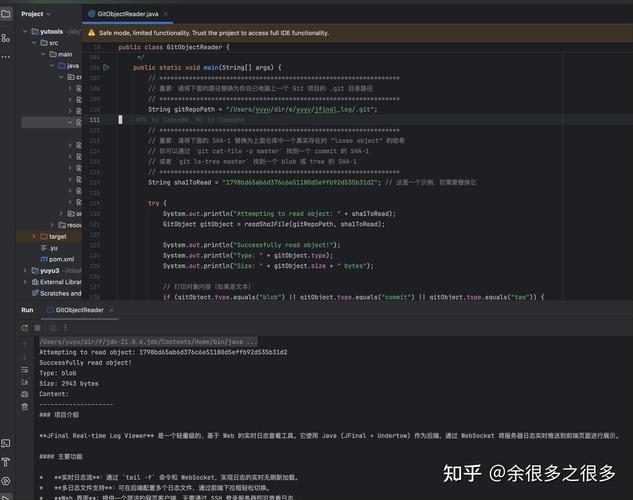Expand the resources folder
Viewport: 633px width, 500px height.
(x=52, y=225)
